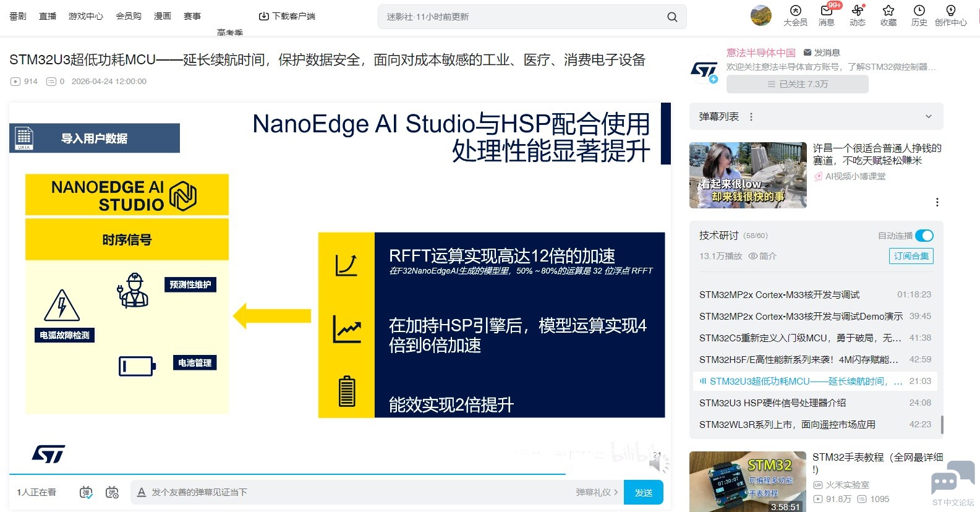Open 意法半导体中国 uploader link
The height and width of the screenshot is (512, 980).
coord(761,53)
